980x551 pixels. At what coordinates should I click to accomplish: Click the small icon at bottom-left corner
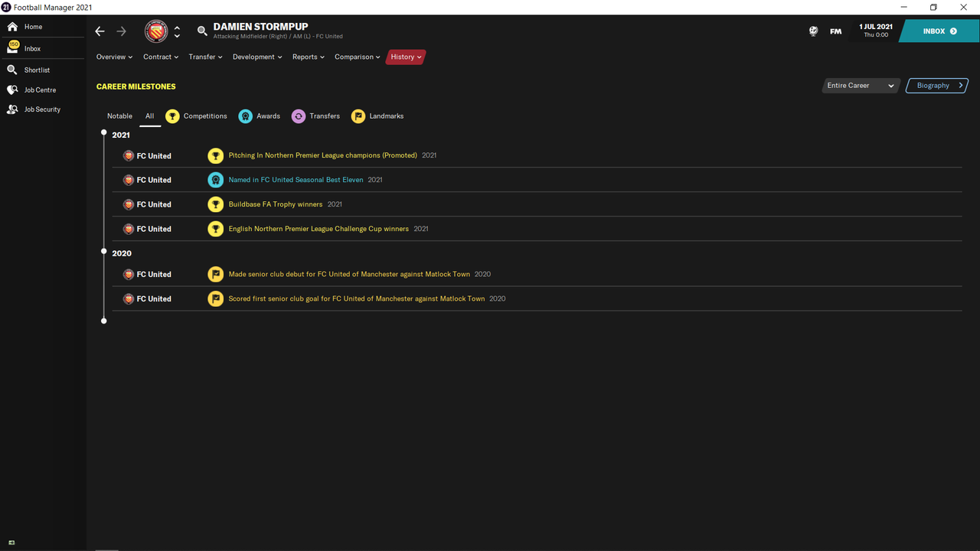[x=11, y=543]
